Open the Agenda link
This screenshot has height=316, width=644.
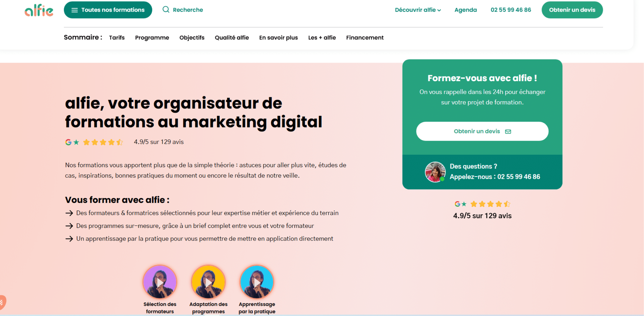[x=466, y=10]
